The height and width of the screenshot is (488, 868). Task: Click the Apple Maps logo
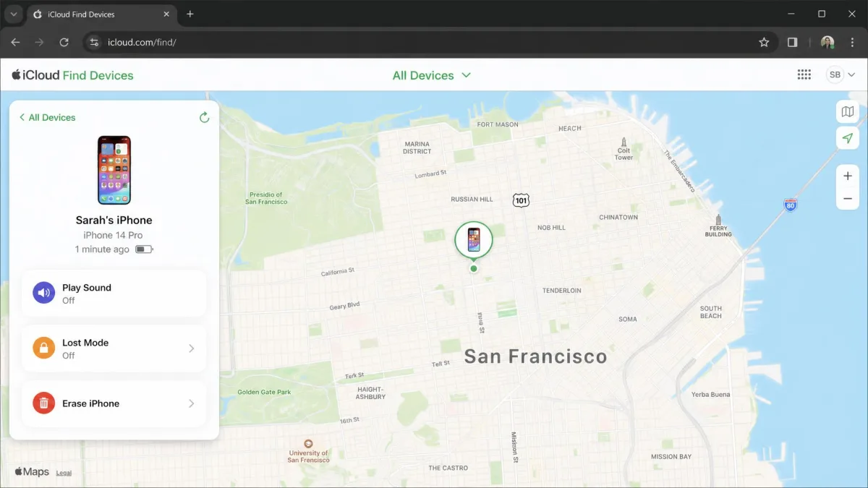pyautogui.click(x=32, y=472)
